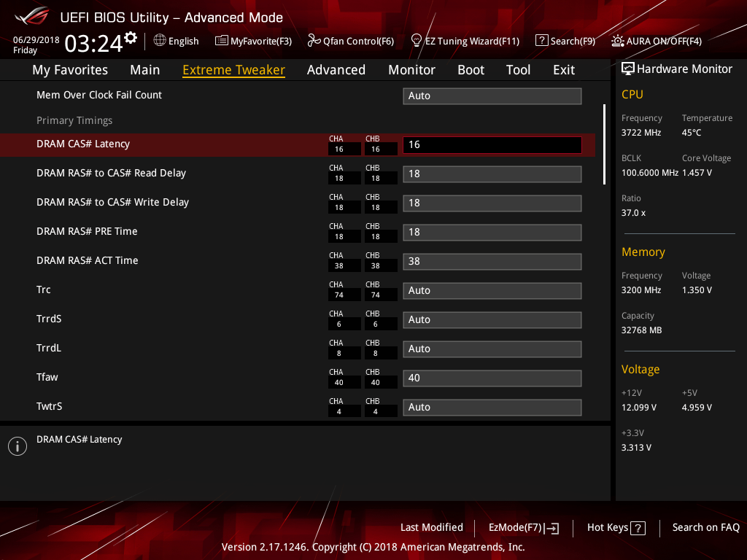Click the +12V voltage reading 12.099 V

(638, 407)
